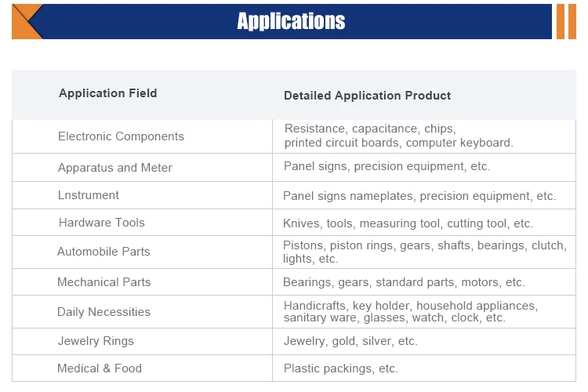Click the Medical & Food field cell
Image resolution: width=588 pixels, height=392 pixels.
(x=100, y=368)
